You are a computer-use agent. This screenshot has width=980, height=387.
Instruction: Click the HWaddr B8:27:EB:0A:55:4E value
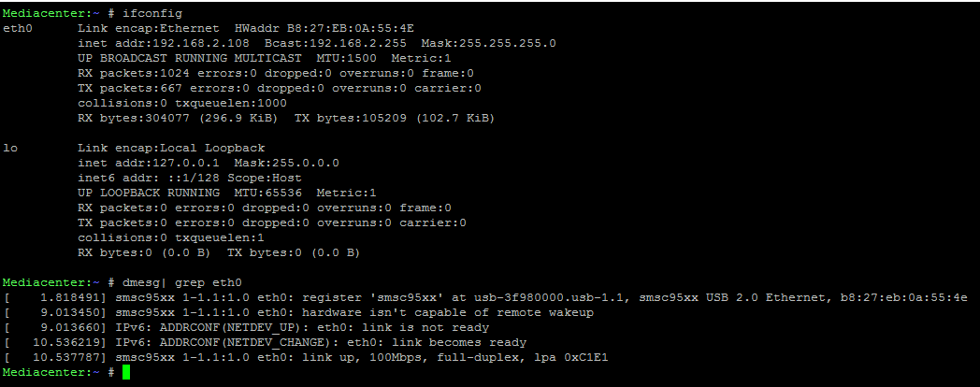tap(325, 29)
